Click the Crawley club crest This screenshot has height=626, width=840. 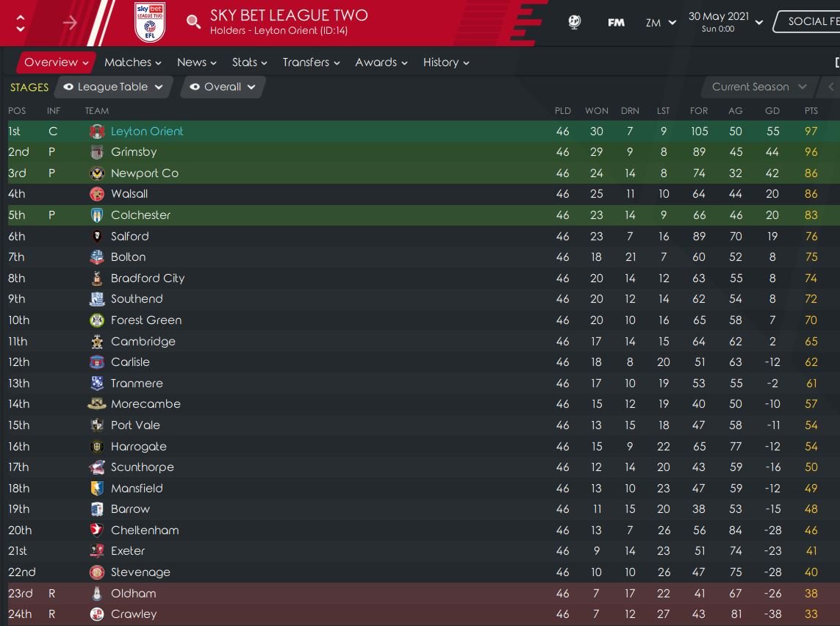click(97, 614)
